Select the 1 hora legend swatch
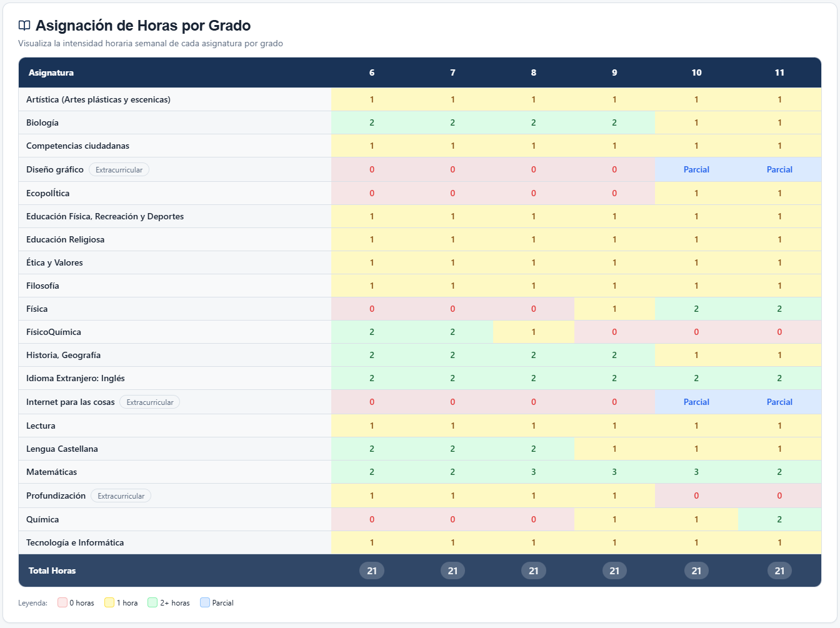The image size is (840, 628). [x=107, y=602]
